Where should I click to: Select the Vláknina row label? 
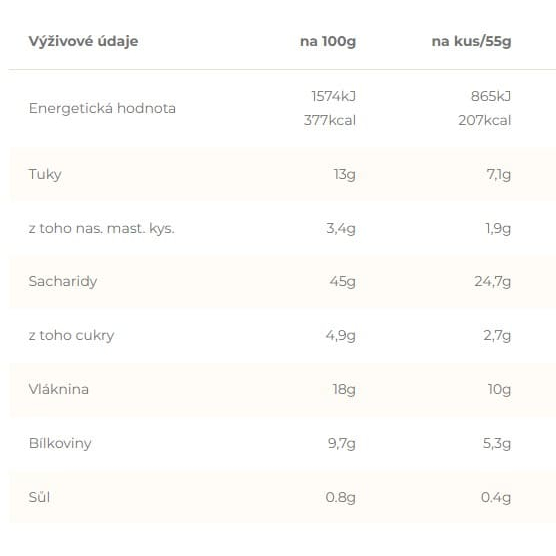point(59,389)
